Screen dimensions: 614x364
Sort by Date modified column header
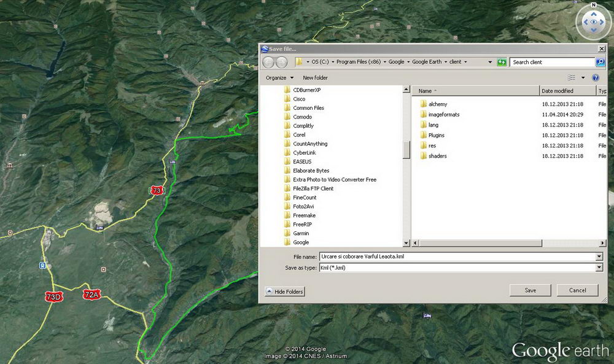tap(567, 91)
